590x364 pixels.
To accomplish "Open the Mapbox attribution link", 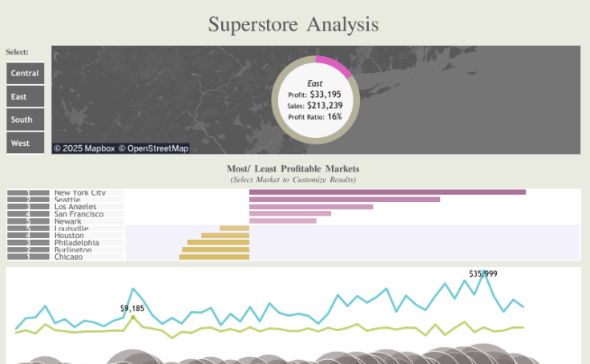I will coord(84,148).
